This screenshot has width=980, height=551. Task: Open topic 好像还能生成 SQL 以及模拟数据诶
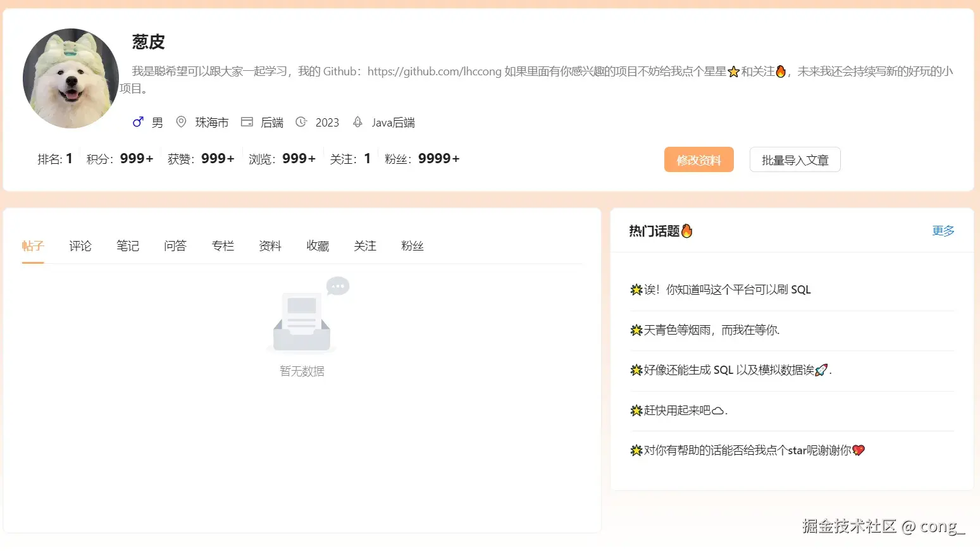click(731, 370)
